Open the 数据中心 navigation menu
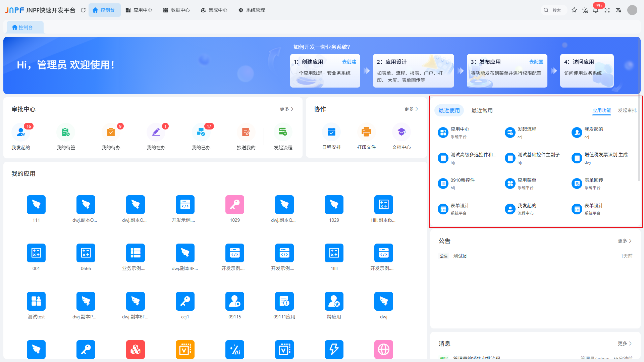644x362 pixels. click(177, 10)
